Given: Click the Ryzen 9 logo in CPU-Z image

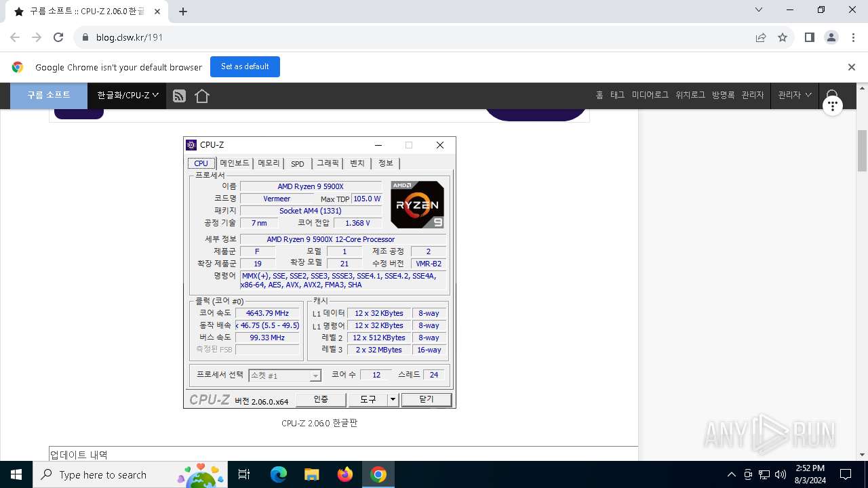Looking at the screenshot, I should point(417,204).
